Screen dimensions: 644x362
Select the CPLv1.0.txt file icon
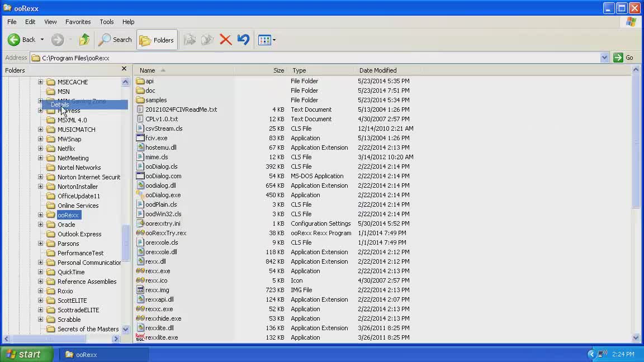click(x=140, y=119)
